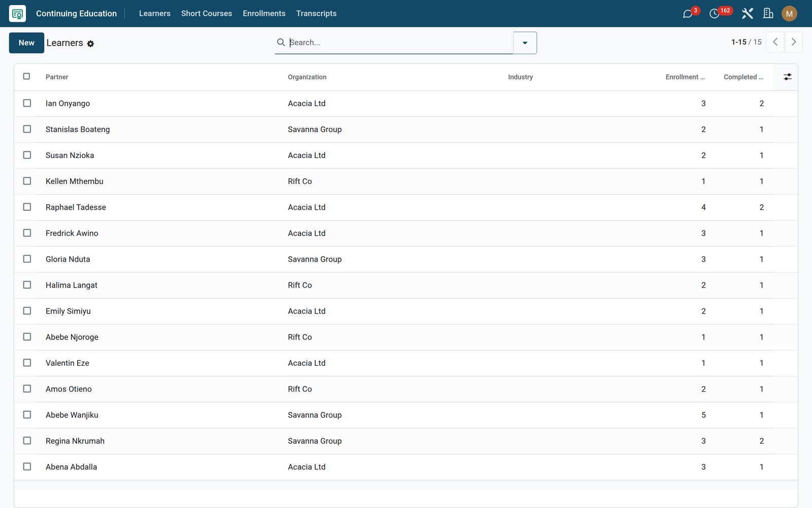The height and width of the screenshot is (508, 812).
Task: Click the company building icon
Action: pyautogui.click(x=768, y=14)
